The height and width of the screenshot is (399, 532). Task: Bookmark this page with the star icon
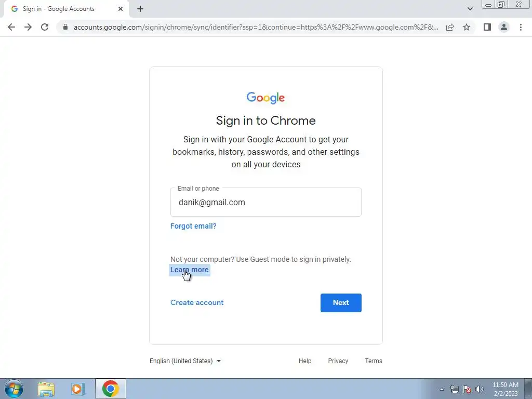pyautogui.click(x=467, y=27)
